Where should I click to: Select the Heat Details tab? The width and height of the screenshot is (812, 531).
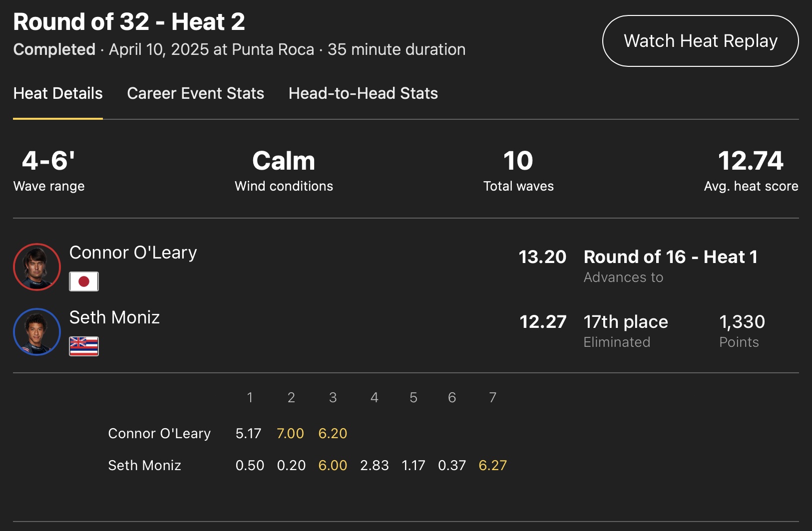click(x=58, y=93)
